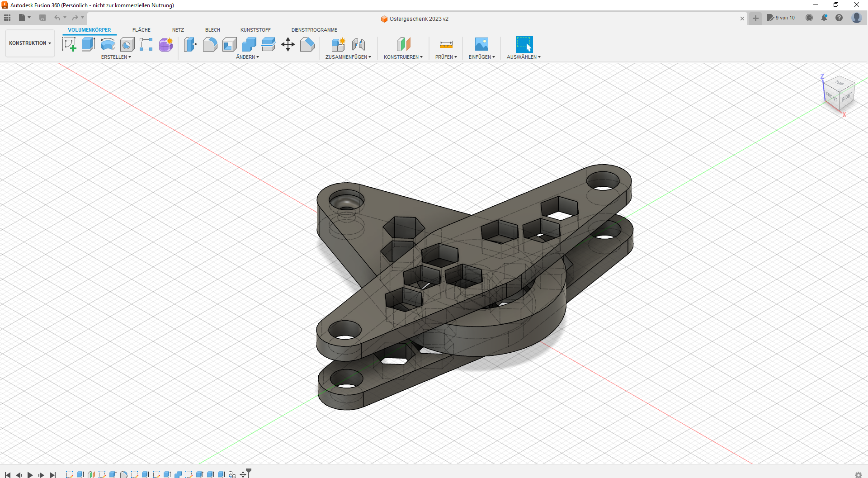
Task: Select the Combine tool under Ändern
Action: click(249, 44)
